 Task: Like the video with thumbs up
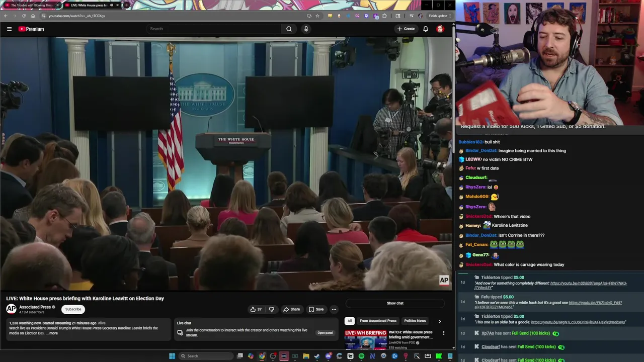coord(256,309)
